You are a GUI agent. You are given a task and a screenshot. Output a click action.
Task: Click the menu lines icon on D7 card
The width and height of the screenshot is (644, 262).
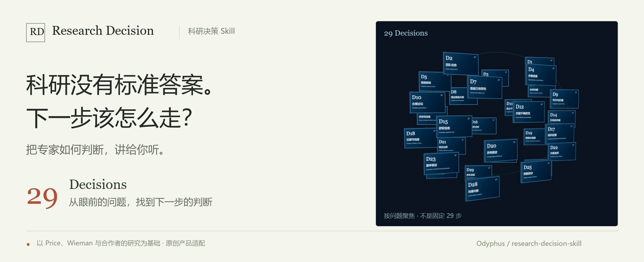[x=499, y=80]
